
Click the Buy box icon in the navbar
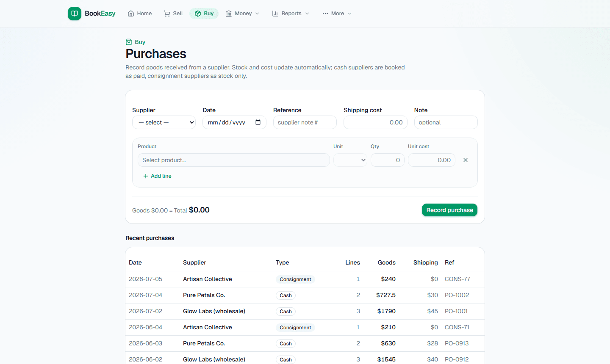(198, 14)
